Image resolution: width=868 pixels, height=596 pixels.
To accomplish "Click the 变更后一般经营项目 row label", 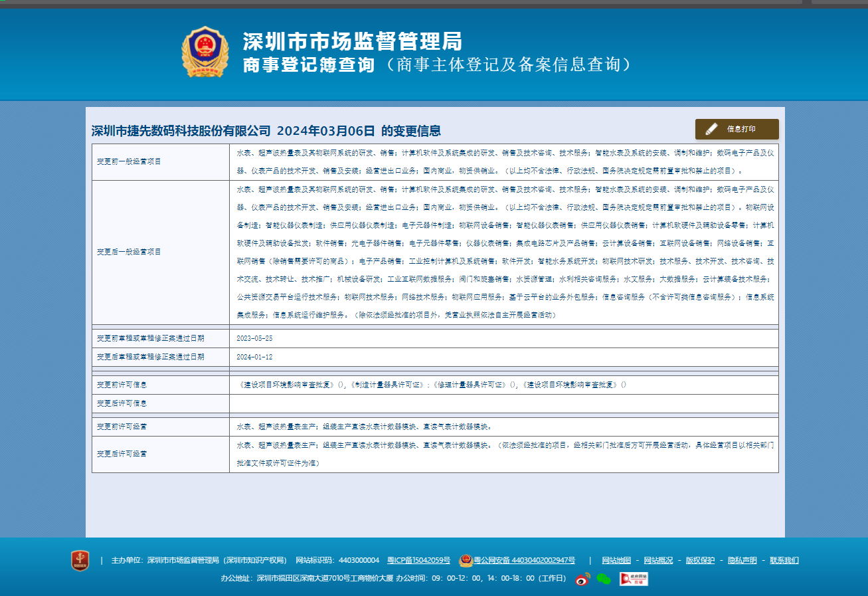I will (130, 252).
